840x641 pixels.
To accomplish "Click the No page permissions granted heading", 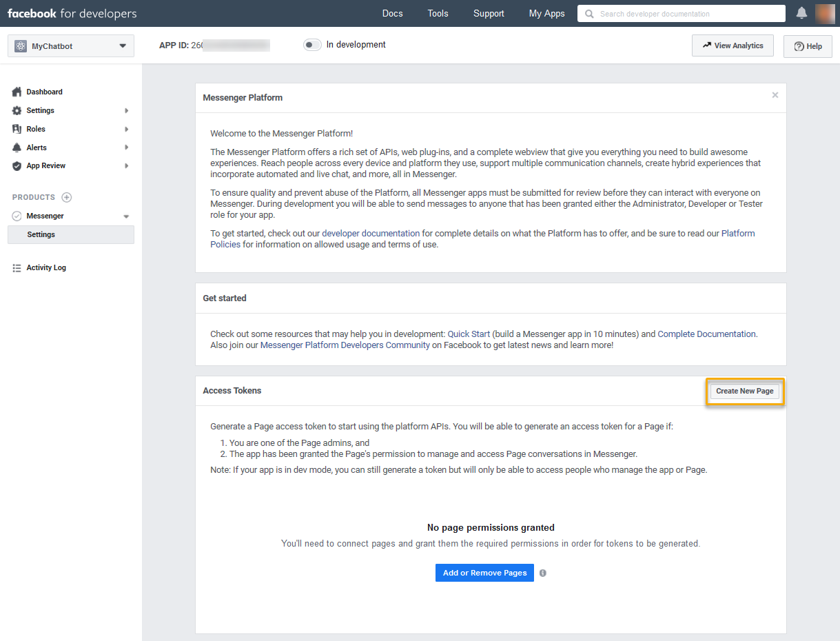I will pos(491,527).
